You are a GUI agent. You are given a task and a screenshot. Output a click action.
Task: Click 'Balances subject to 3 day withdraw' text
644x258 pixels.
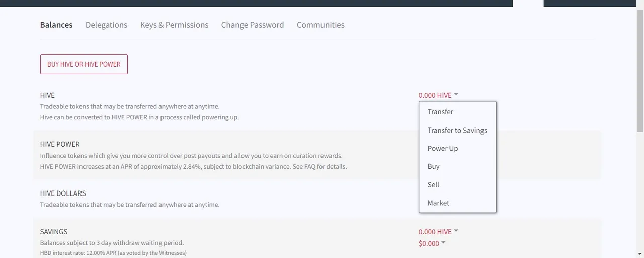[x=112, y=243]
